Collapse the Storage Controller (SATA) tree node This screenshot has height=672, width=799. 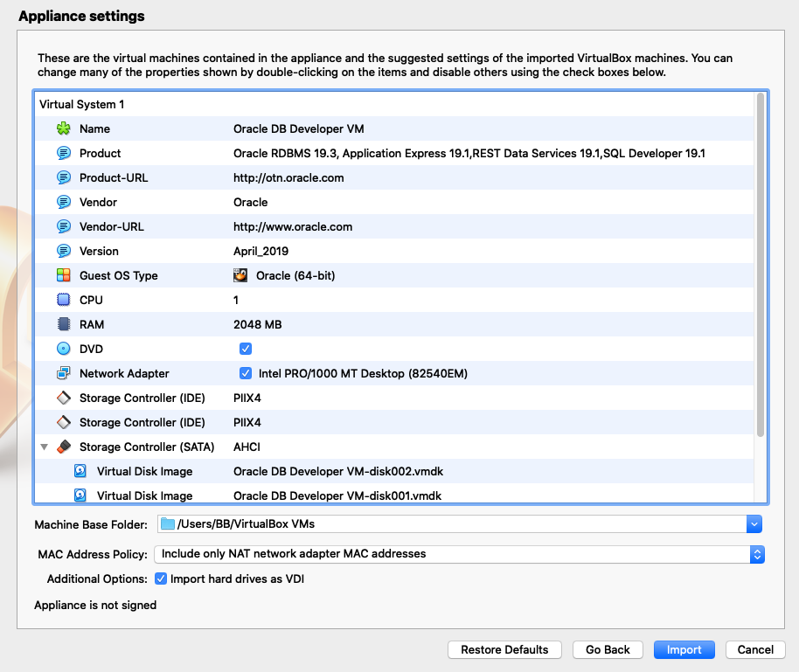tap(44, 447)
